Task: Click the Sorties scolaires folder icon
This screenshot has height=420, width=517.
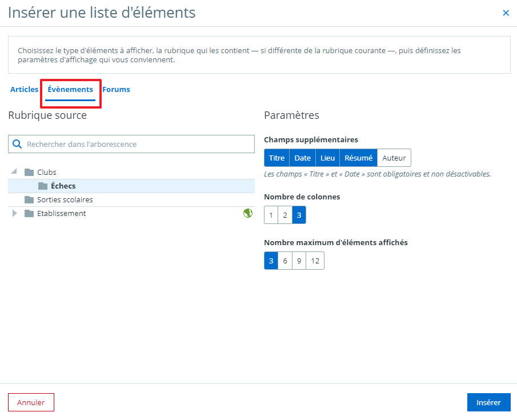Action: coord(29,199)
